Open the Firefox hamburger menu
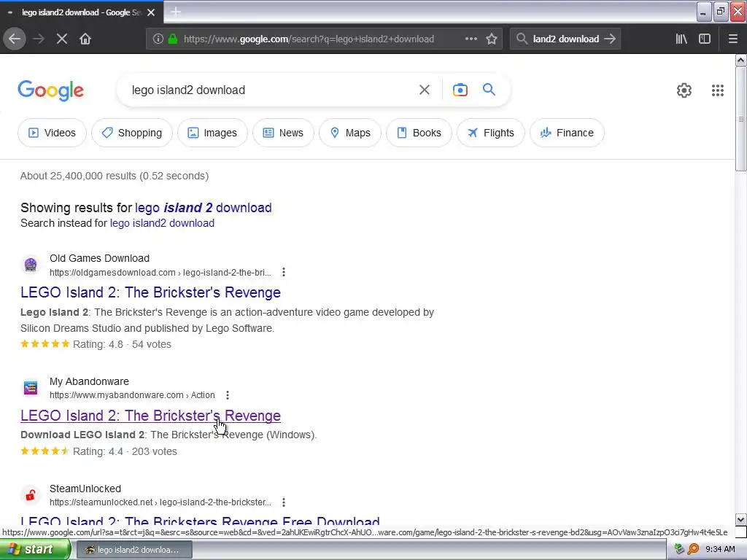The width and height of the screenshot is (747, 560). tap(732, 39)
